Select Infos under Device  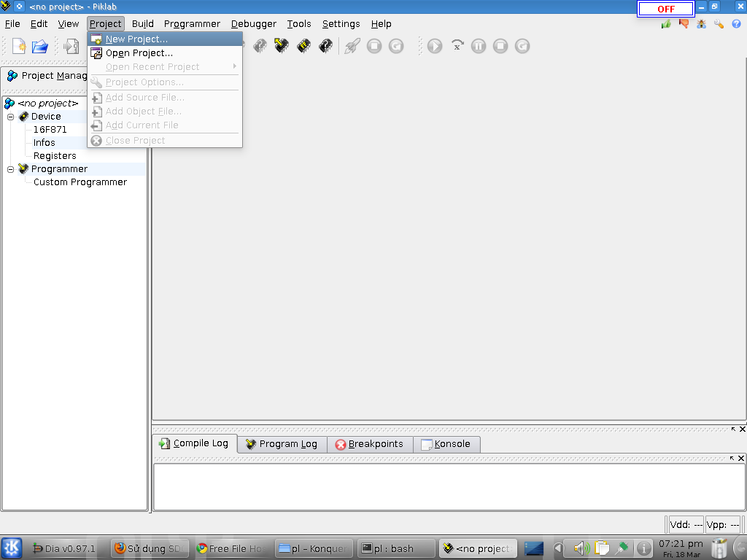point(44,143)
